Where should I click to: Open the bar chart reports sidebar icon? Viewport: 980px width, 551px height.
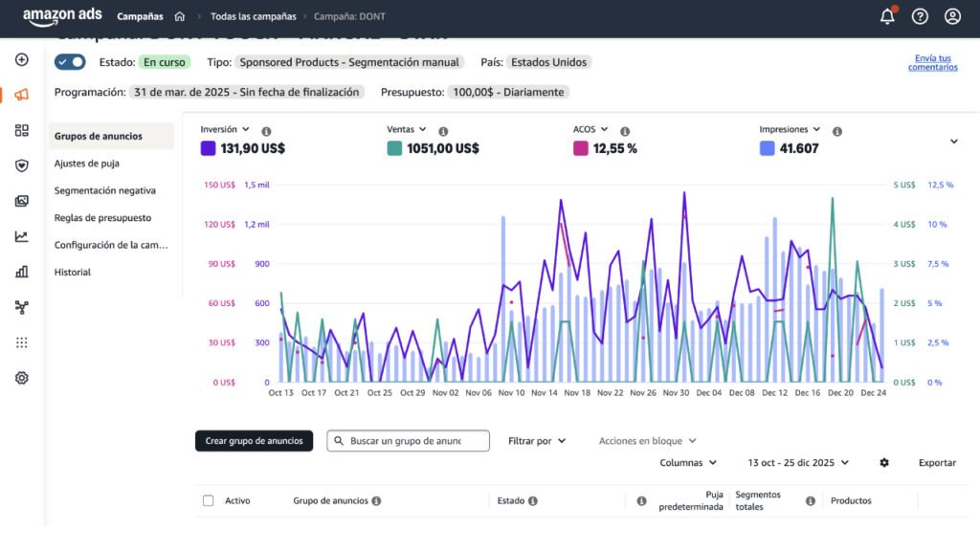click(x=21, y=272)
